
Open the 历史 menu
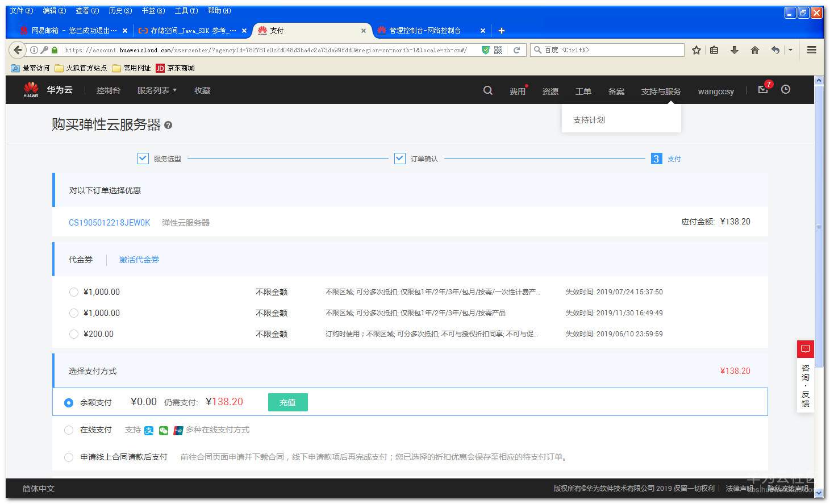120,11
